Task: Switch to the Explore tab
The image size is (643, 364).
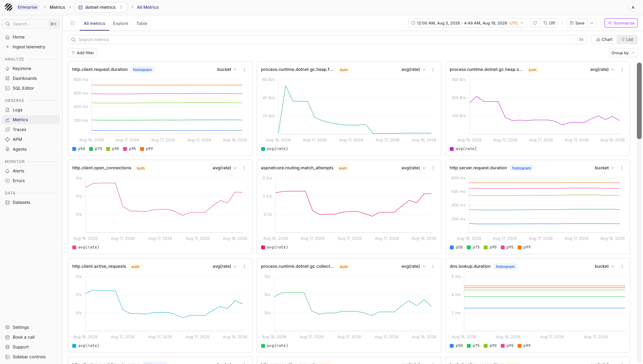Action: point(121,23)
